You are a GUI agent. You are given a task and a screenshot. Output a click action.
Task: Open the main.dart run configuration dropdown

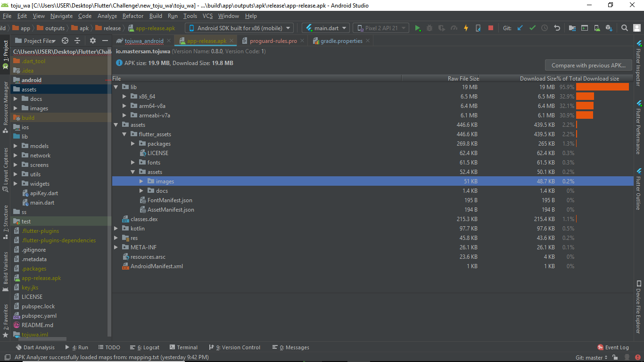[326, 28]
